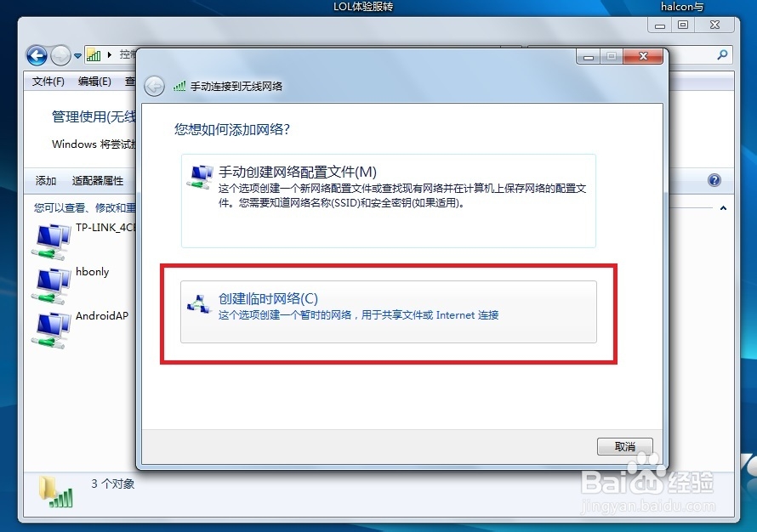This screenshot has width=757, height=532.
Task: Click the Explorer forward arrow button
Action: click(x=61, y=56)
